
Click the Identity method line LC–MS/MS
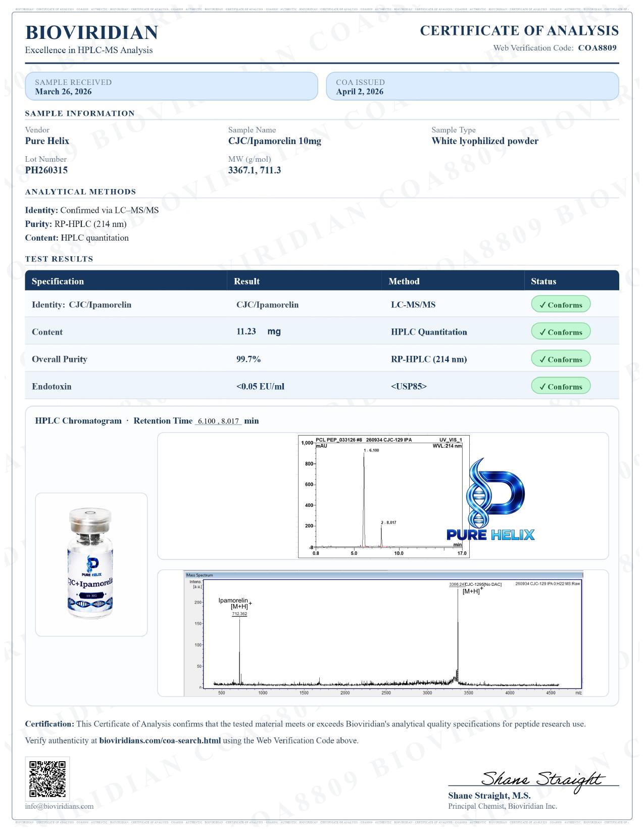pos(92,210)
